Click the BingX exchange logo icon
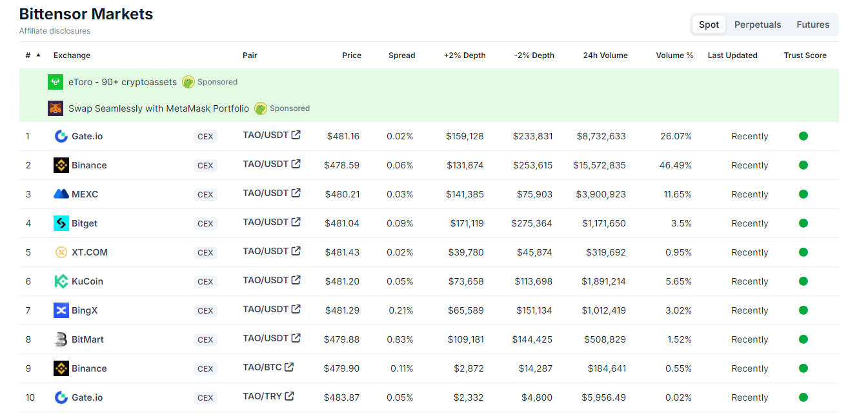This screenshot has height=420, width=868. (x=61, y=310)
